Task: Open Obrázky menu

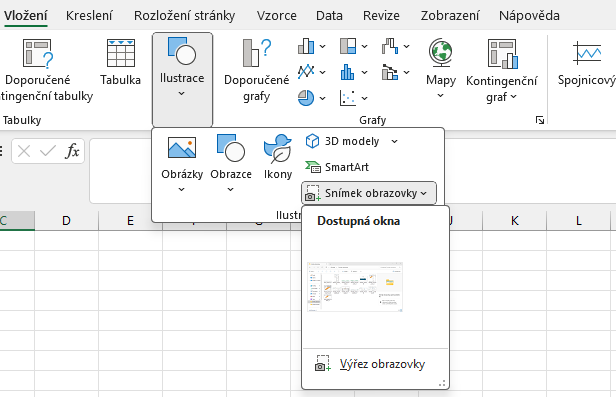Action: (182, 164)
